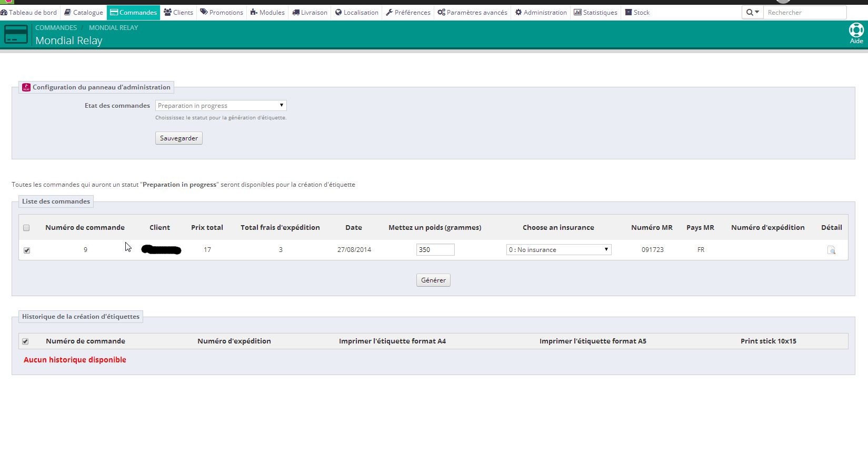Open the Localisation menu
868x455 pixels.
(x=357, y=12)
